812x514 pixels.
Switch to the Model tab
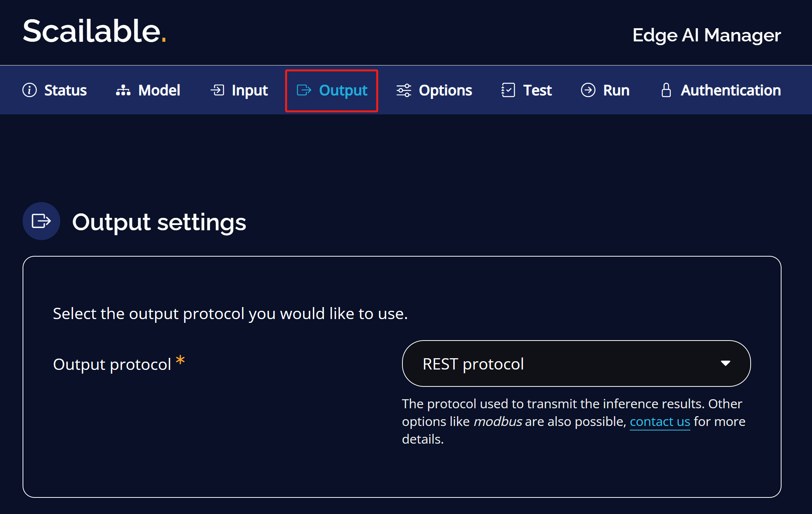click(x=148, y=90)
